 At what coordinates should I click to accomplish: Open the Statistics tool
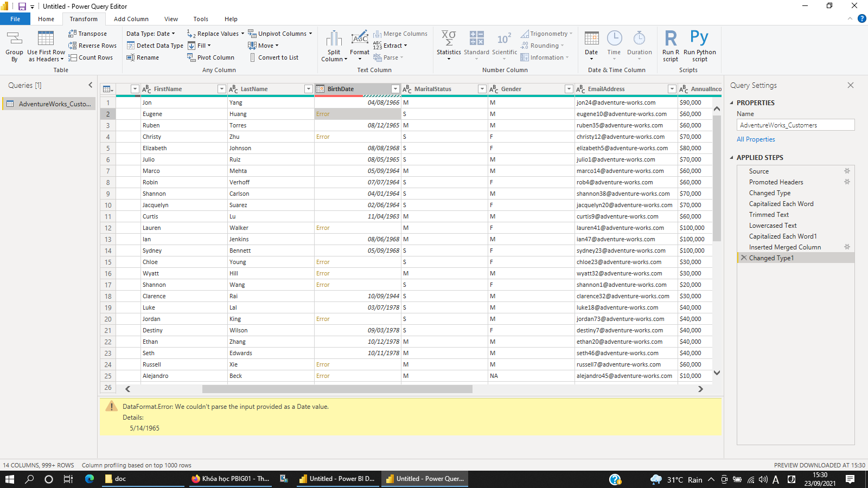pos(449,46)
